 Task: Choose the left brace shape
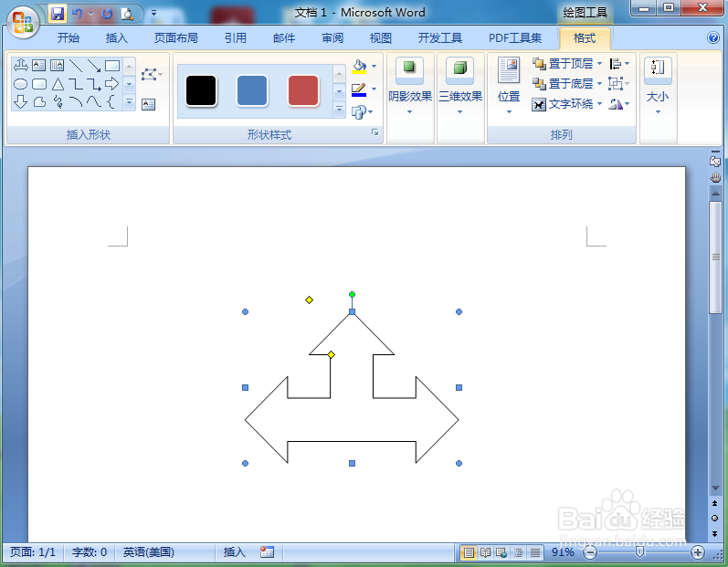[x=111, y=101]
